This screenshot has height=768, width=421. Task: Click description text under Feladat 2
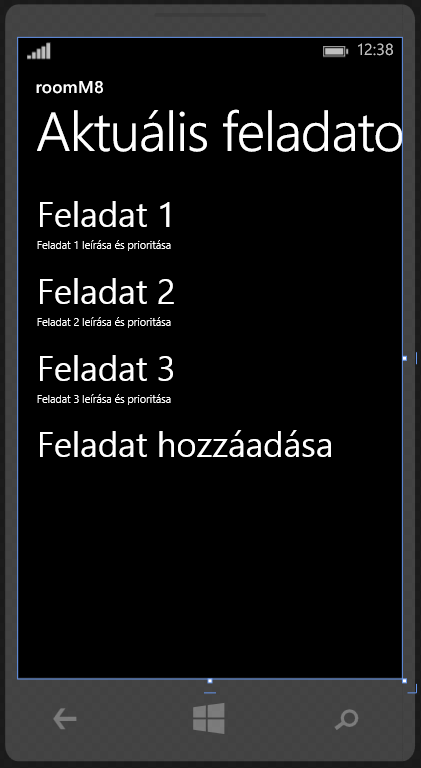tap(104, 322)
